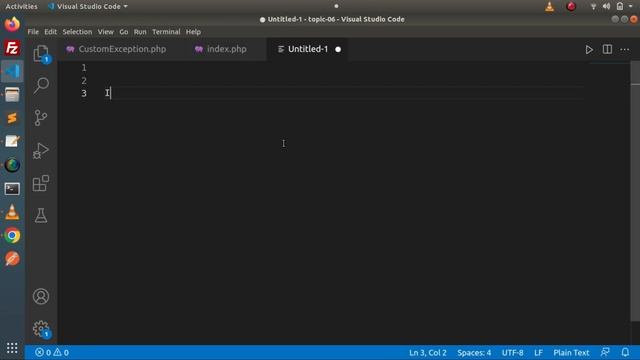Click the editor vertical scrollbar
The width and height of the screenshot is (640, 360).
click(x=635, y=191)
